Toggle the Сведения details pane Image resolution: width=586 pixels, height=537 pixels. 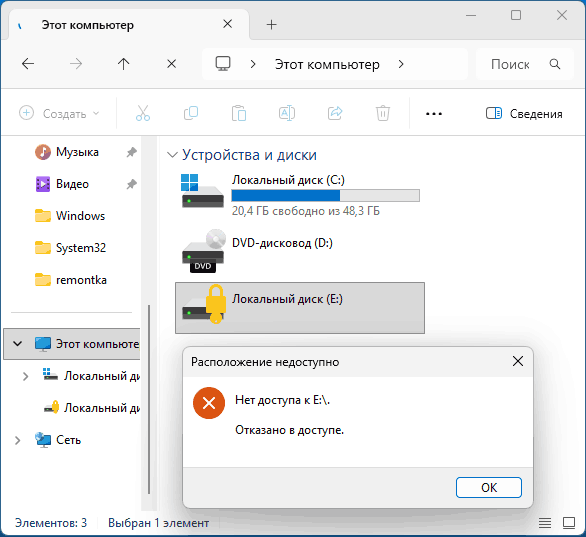click(x=524, y=114)
